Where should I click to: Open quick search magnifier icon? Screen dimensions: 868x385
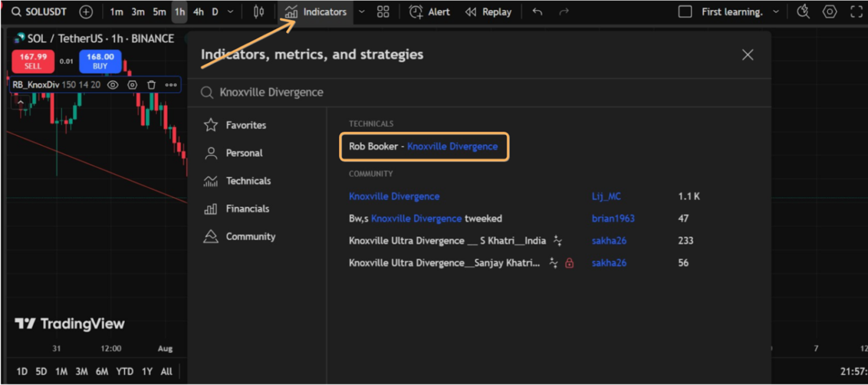pos(803,12)
